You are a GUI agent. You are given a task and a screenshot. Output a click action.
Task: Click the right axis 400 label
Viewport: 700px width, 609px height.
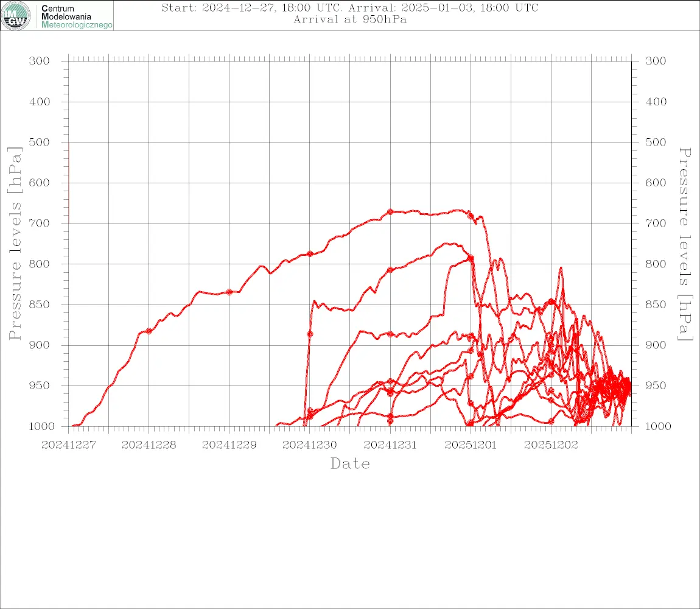(656, 102)
